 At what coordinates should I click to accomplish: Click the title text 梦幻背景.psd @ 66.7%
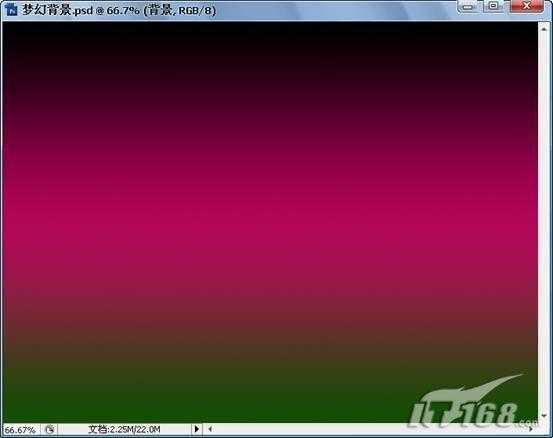[81, 10]
